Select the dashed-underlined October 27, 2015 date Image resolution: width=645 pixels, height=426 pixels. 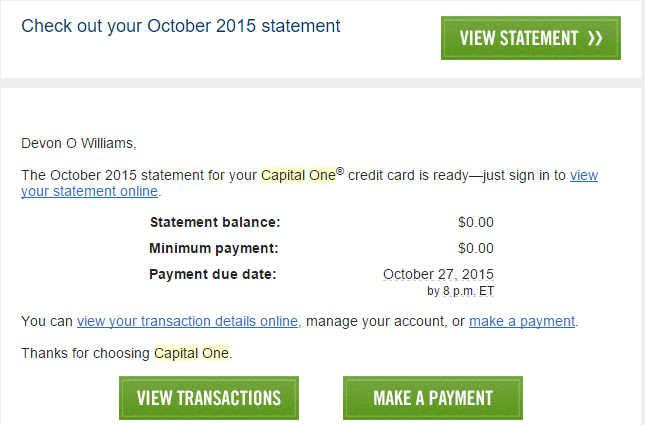[438, 274]
